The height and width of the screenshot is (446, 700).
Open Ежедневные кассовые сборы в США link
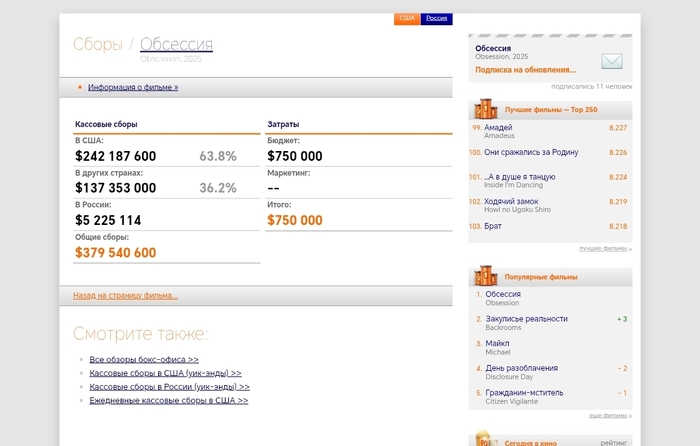tap(169, 400)
